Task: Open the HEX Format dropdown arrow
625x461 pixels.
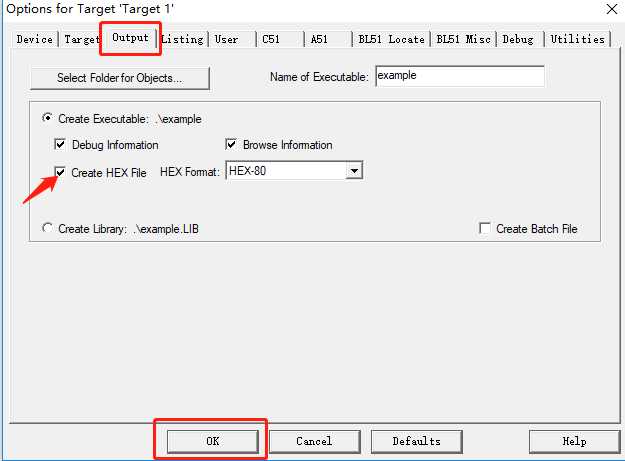Action: click(354, 171)
